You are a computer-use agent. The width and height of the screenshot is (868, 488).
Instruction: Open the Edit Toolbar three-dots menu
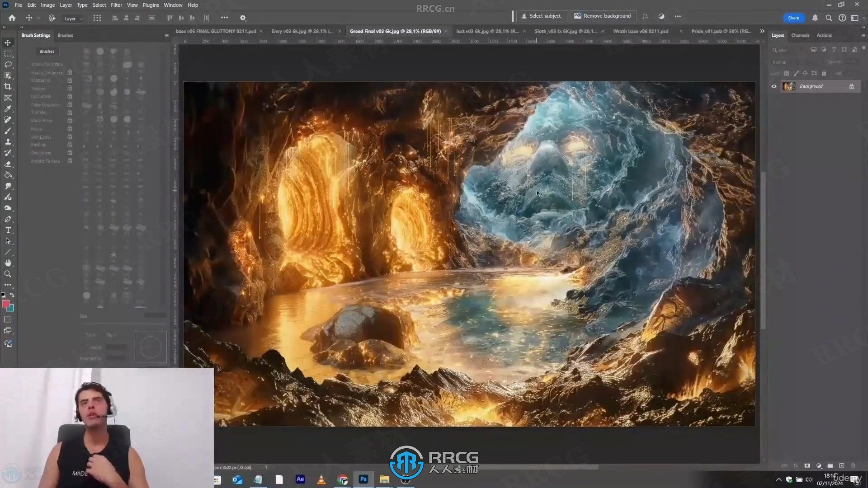click(8, 285)
